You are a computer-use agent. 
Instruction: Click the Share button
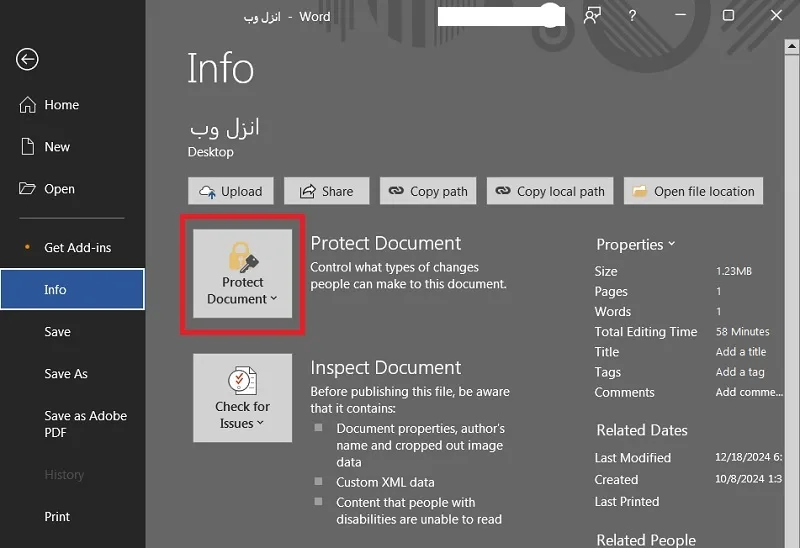pos(327,191)
